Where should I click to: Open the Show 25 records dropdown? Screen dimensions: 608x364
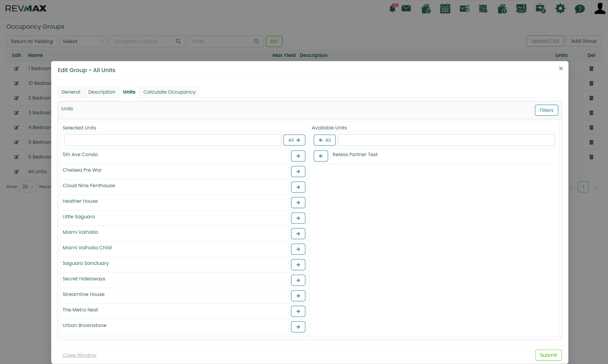[28, 187]
